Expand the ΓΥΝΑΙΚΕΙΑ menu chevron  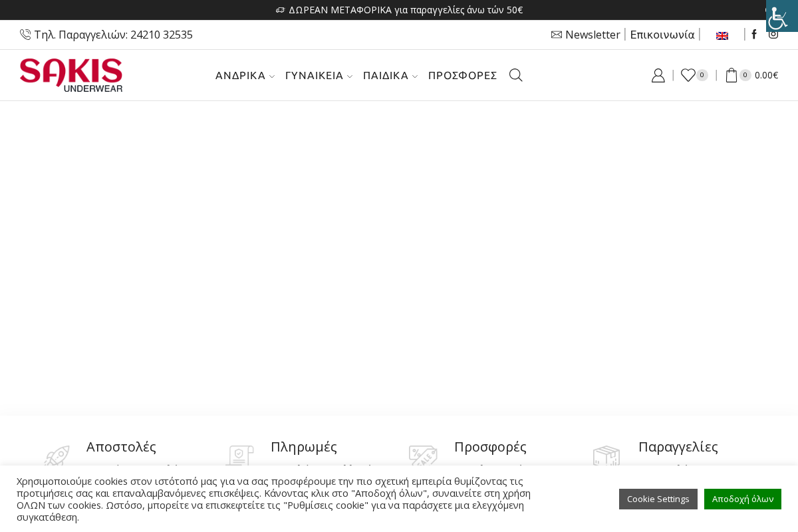pyautogui.click(x=350, y=76)
